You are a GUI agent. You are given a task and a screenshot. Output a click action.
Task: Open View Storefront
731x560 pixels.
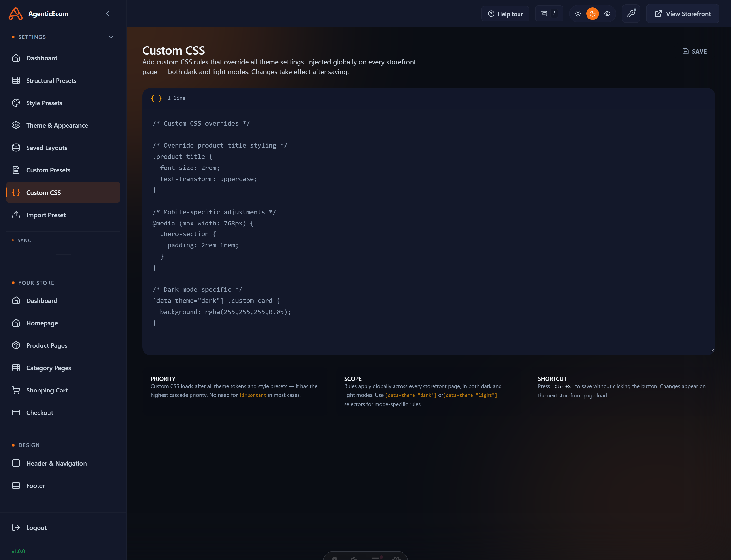click(683, 14)
